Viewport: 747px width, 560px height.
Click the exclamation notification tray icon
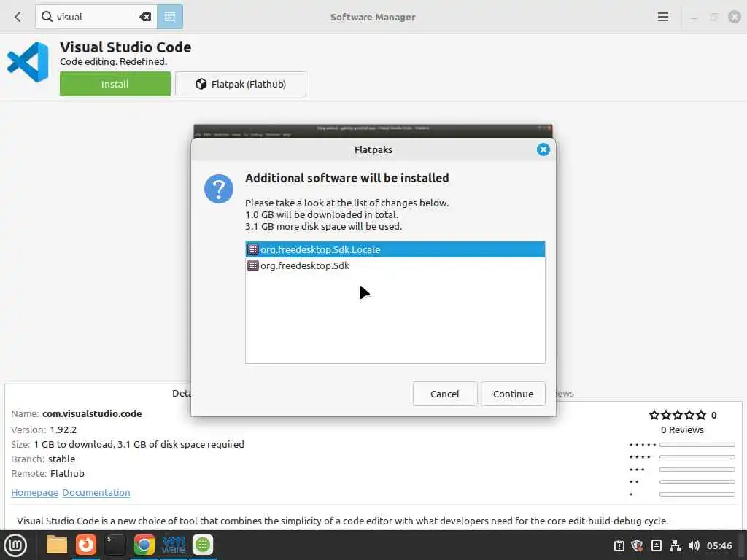tap(619, 545)
